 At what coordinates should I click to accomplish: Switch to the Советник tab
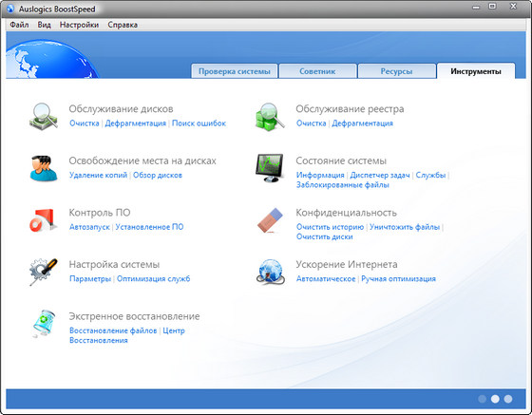click(x=317, y=71)
